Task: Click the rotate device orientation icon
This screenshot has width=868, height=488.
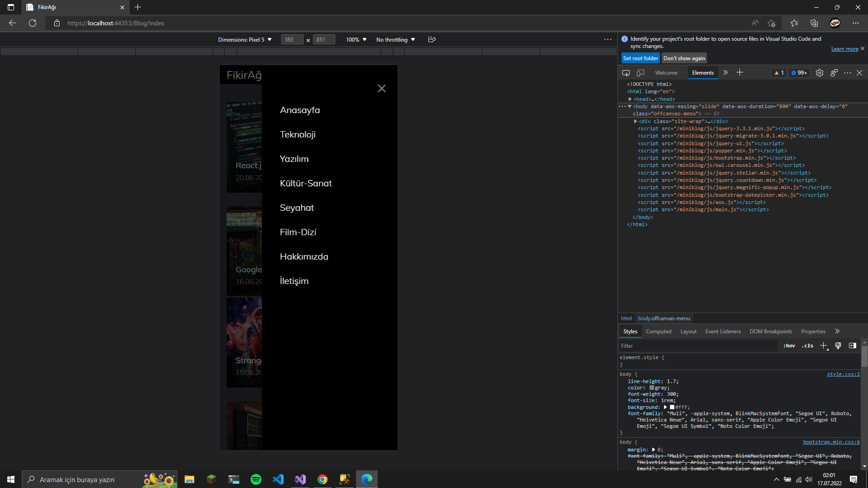Action: (x=432, y=40)
